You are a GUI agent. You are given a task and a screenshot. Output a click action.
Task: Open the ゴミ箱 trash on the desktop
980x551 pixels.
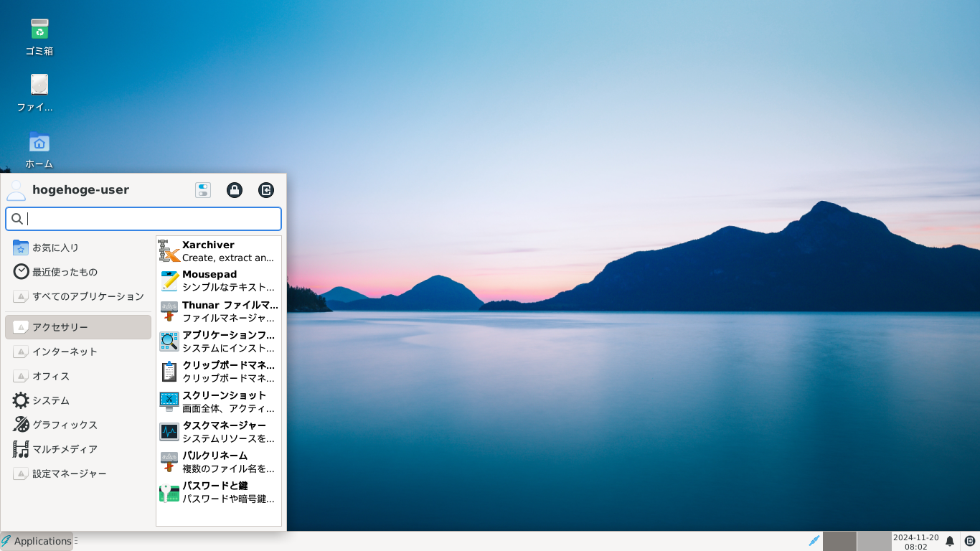click(x=39, y=34)
